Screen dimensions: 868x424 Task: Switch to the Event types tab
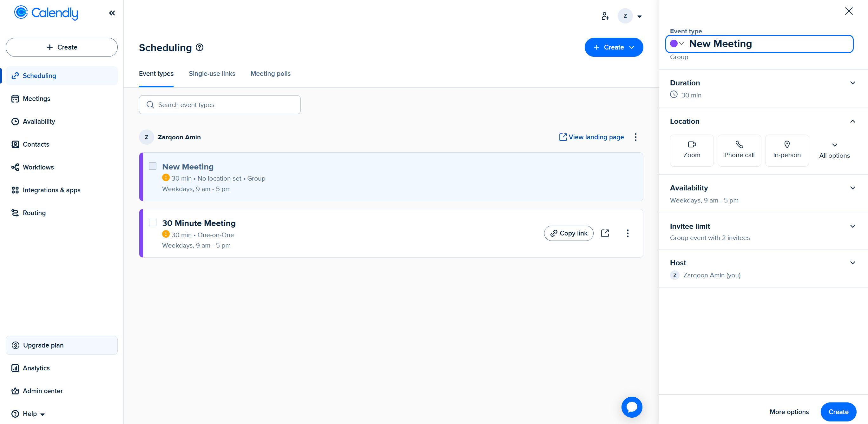click(x=156, y=74)
